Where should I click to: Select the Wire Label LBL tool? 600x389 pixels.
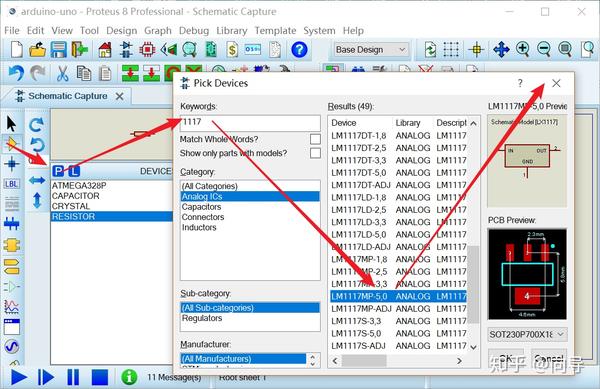[x=11, y=184]
